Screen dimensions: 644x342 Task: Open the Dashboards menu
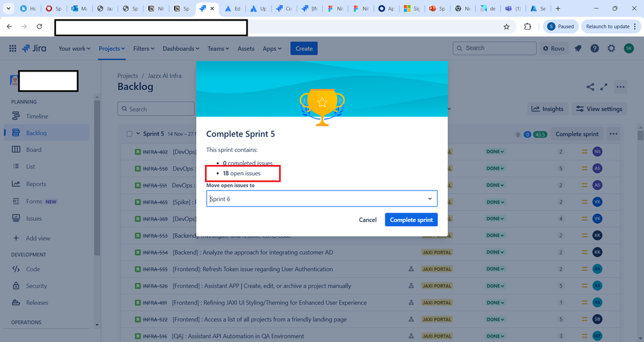(181, 48)
